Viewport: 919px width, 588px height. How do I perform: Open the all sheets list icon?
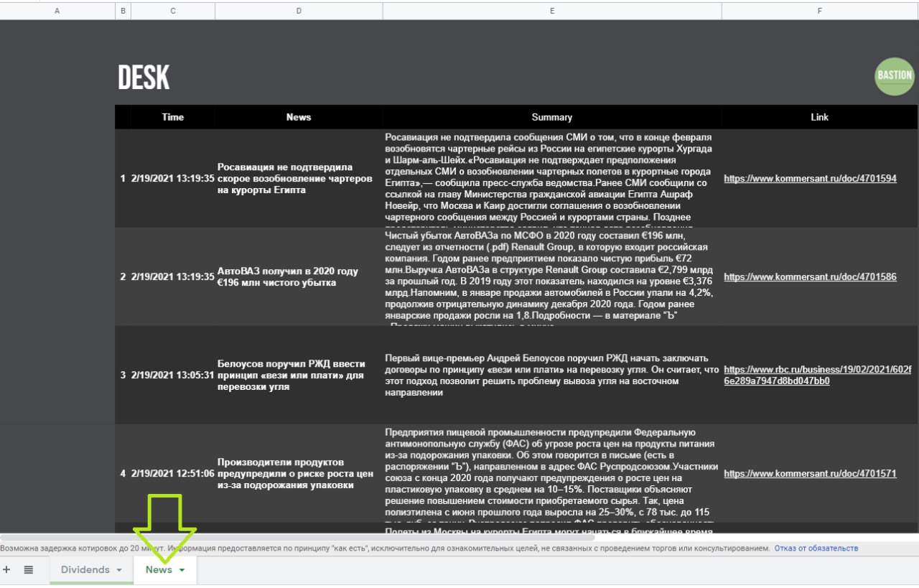[29, 569]
